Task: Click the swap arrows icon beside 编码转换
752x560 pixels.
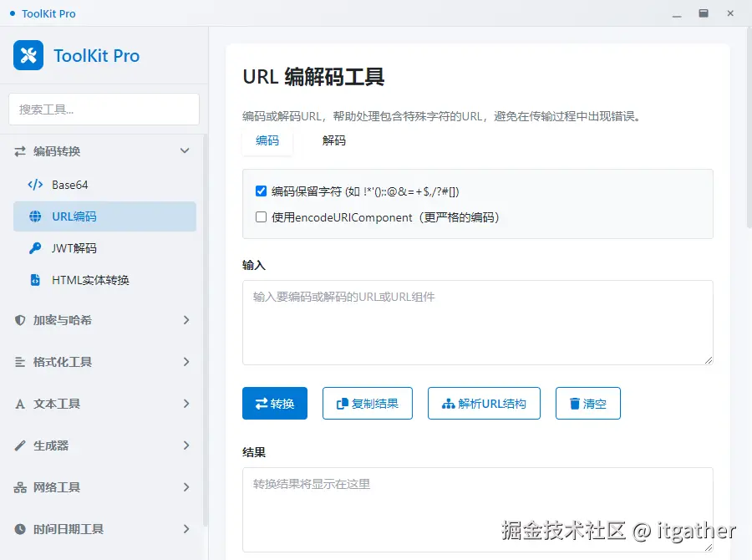Action: (20, 151)
